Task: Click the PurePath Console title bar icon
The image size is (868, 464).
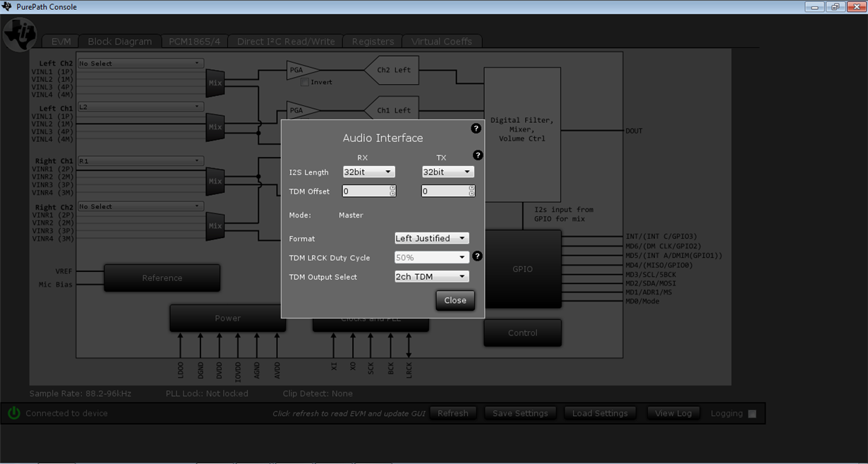Action: [x=7, y=7]
